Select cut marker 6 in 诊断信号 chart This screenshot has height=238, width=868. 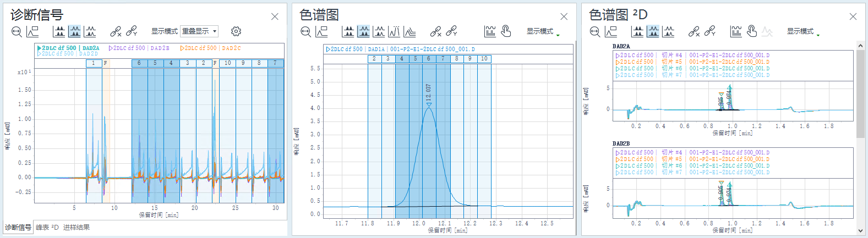[139, 63]
